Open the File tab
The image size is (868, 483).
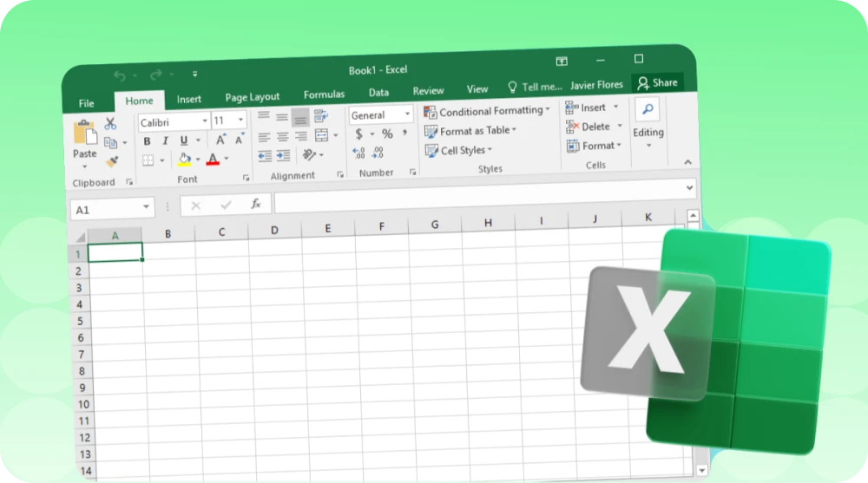86,103
